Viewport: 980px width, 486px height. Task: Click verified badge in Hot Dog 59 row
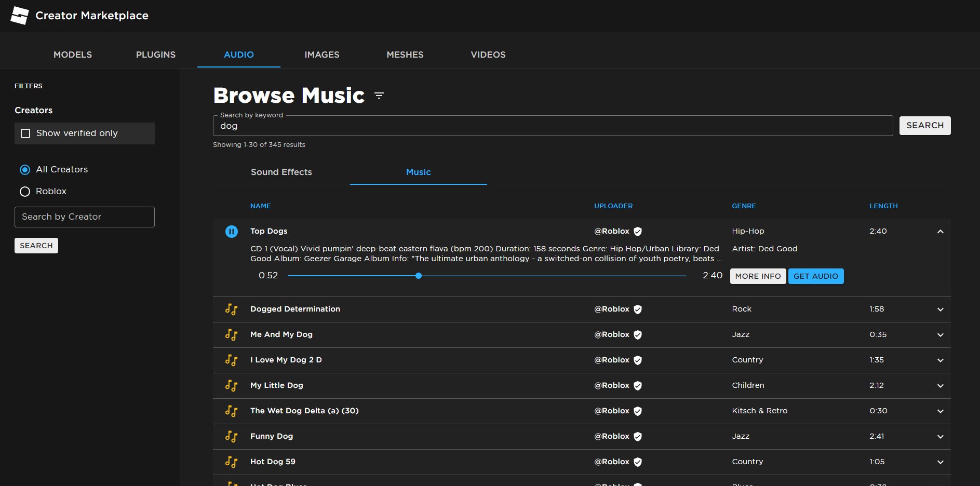click(638, 462)
